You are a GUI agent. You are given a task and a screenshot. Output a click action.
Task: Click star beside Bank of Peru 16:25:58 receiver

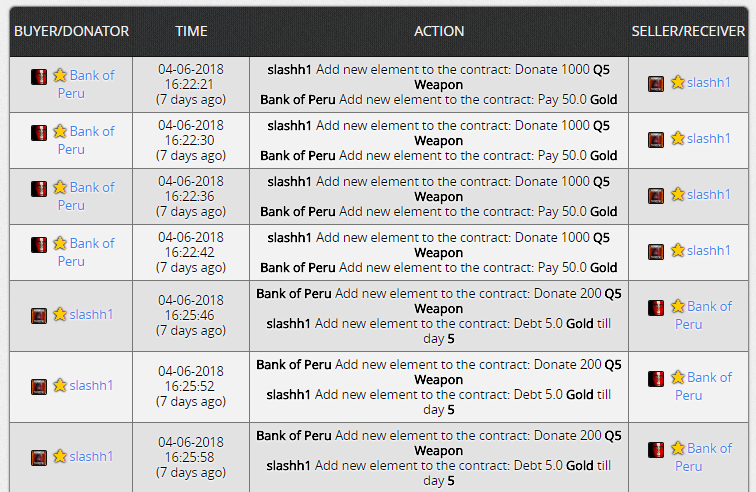(677, 448)
